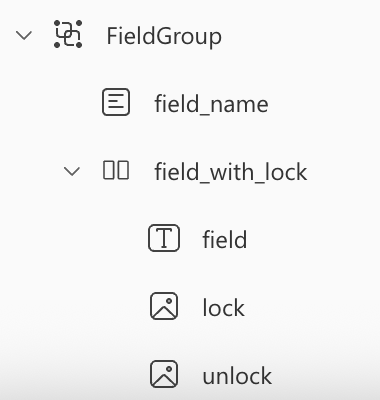The height and width of the screenshot is (400, 380).
Task: Highlight the field_name control name
Action: click(211, 104)
